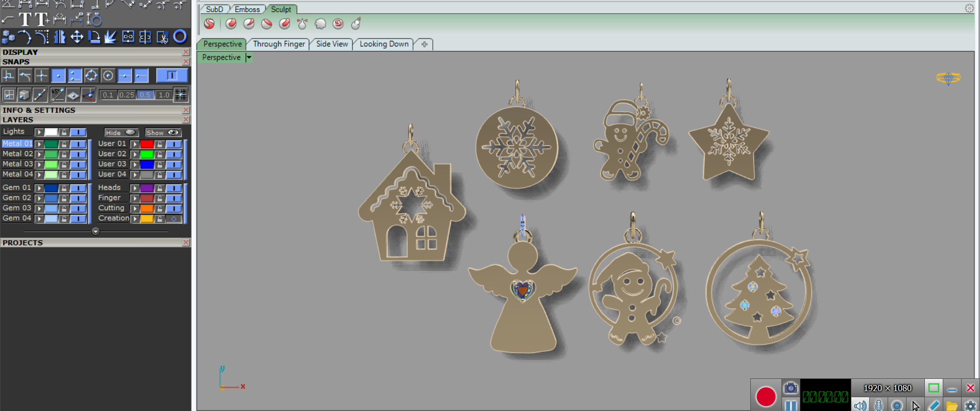Click the ring size measurement icon

point(94,19)
